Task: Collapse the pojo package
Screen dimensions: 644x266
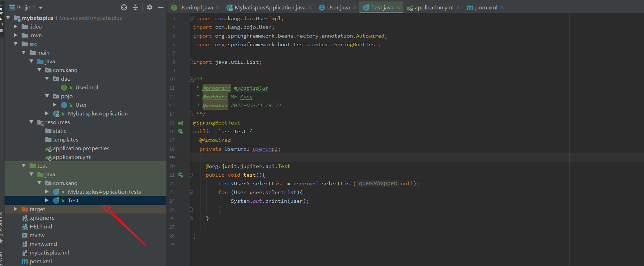Action: [x=47, y=96]
